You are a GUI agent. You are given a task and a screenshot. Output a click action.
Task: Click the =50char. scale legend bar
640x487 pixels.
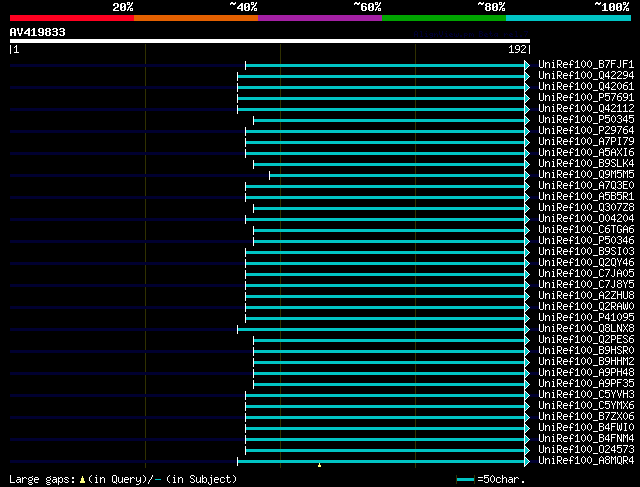pos(465,479)
